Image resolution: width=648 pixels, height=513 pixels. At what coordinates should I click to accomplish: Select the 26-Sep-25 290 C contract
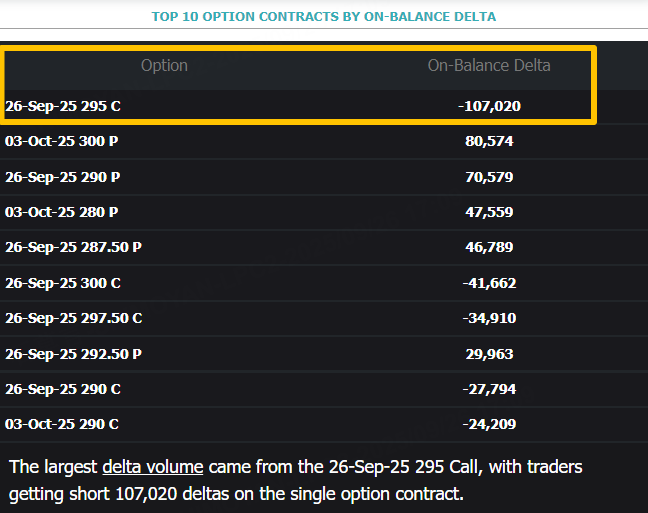pos(63,389)
